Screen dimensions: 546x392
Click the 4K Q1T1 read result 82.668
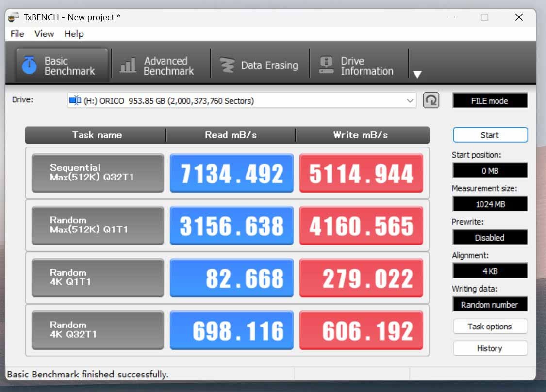(232, 278)
